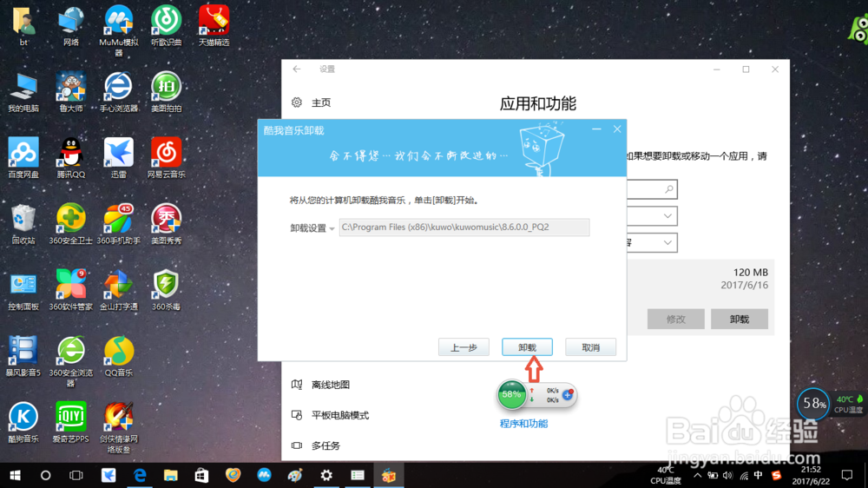
Task: Click 上一步 in the uninstall dialog
Action: coord(464,347)
